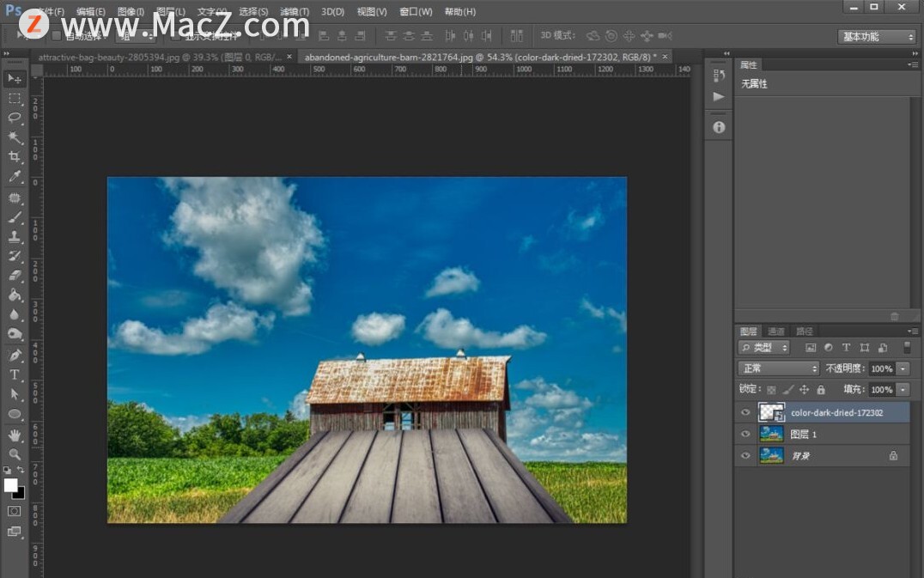Viewport: 924px width, 578px height.
Task: Toggle pixel layer filter icon
Action: [811, 348]
